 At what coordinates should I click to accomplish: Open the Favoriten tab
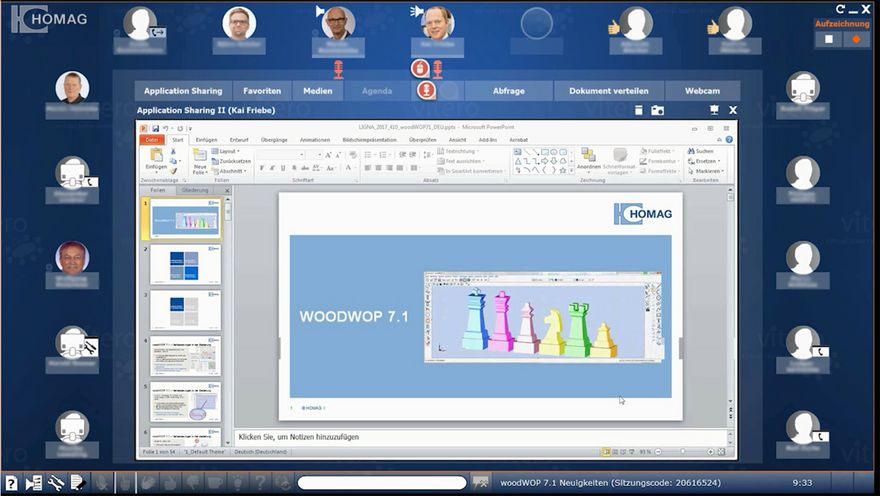262,91
